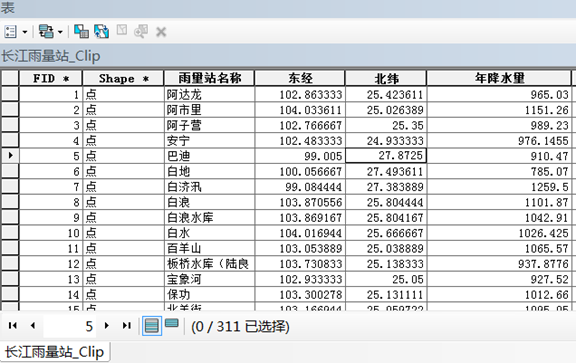Click the Delete Selected X icon
Image resolution: width=576 pixels, height=363 pixels.
coord(161,32)
